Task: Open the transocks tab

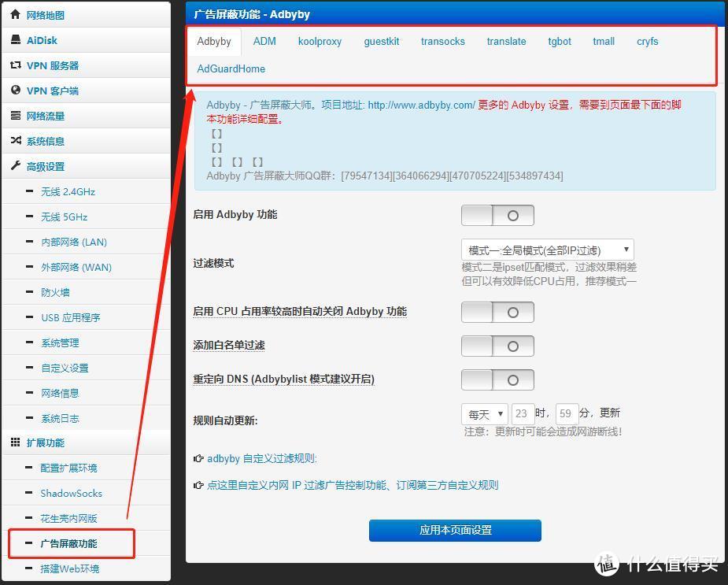Action: pos(443,42)
